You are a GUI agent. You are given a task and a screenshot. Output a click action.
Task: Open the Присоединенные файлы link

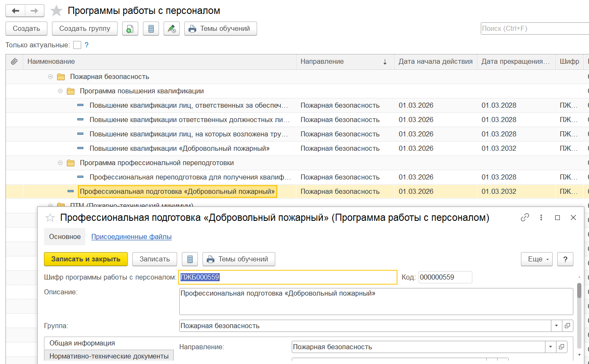131,236
